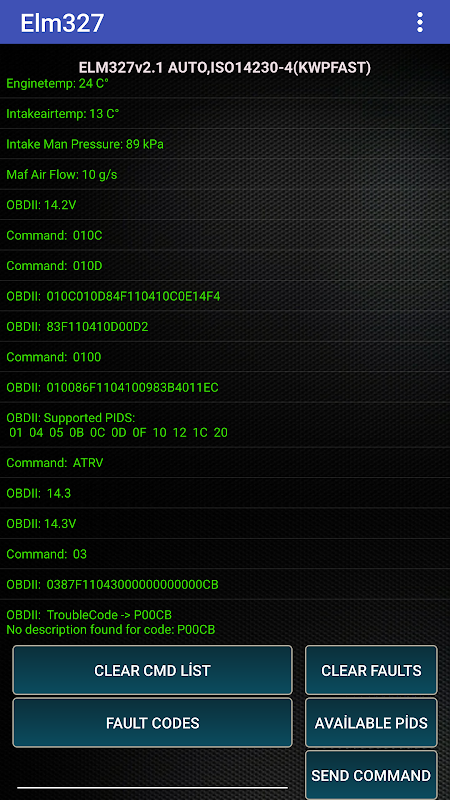The image size is (450, 800).
Task: Select the Supported PIDS list entry
Action: pos(225,425)
